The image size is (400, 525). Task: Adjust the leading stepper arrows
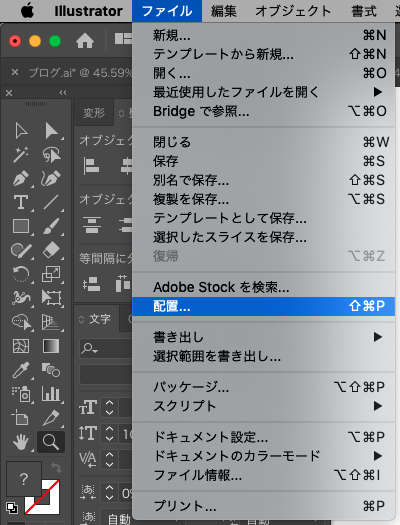(x=109, y=433)
